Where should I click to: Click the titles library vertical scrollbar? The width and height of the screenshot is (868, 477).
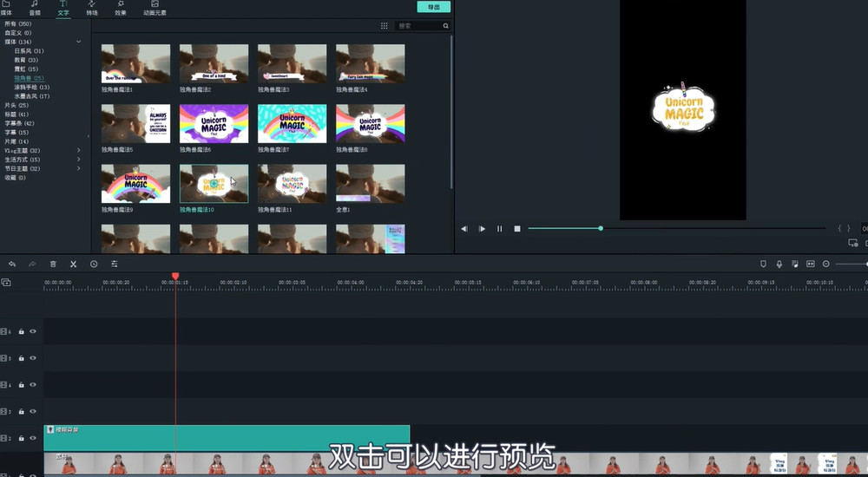451,113
